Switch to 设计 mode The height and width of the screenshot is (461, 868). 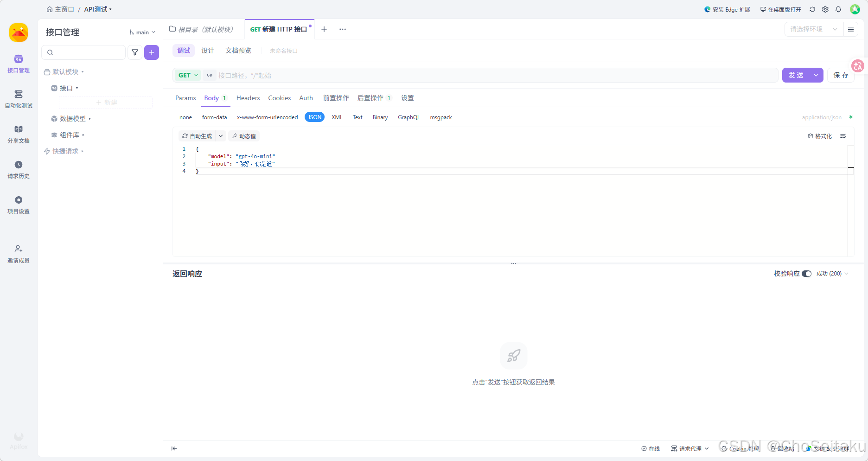tap(208, 51)
